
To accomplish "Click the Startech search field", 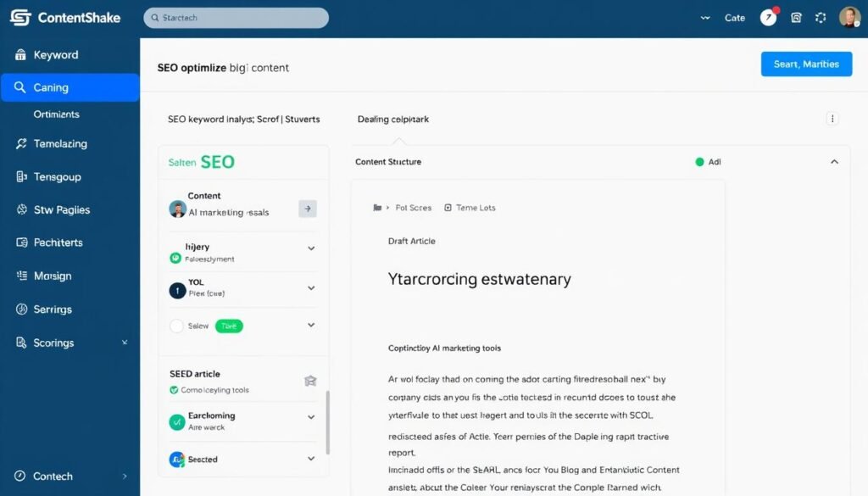I will coord(236,17).
